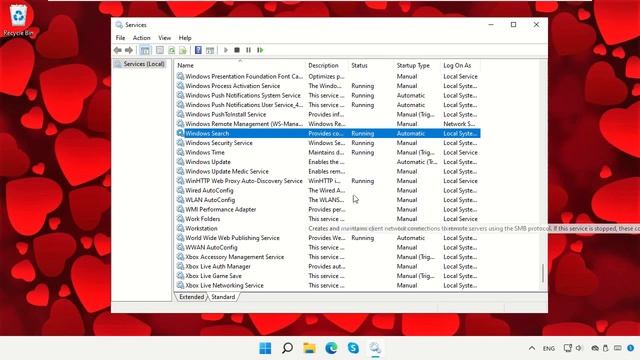The height and width of the screenshot is (360, 640).
Task: Select Windows Remote Management (WS-Mana... row
Action: pos(328,124)
